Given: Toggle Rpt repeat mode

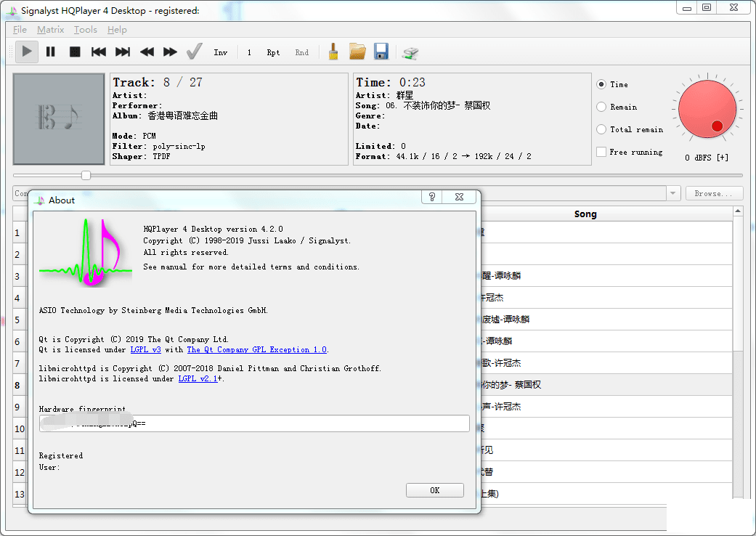Looking at the screenshot, I should (273, 52).
